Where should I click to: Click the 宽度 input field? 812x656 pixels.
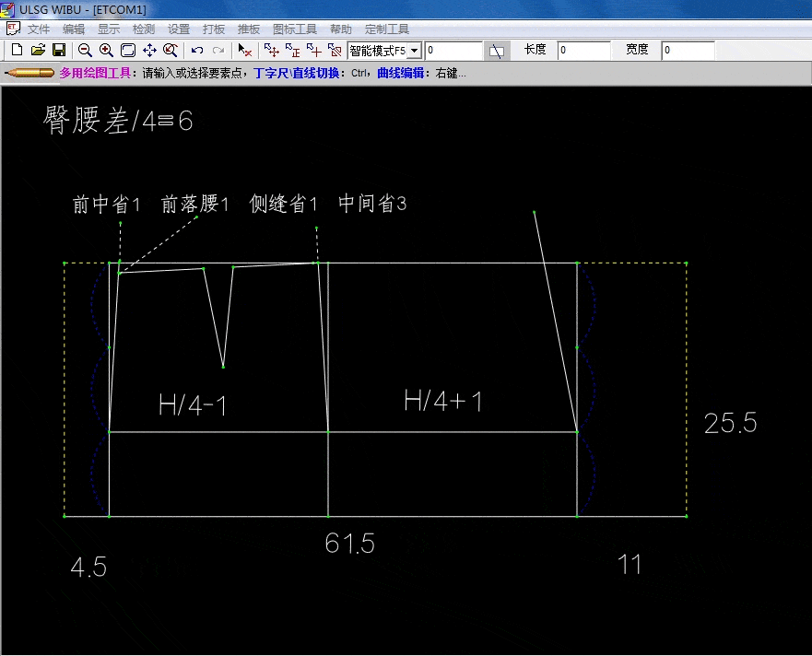(x=688, y=51)
